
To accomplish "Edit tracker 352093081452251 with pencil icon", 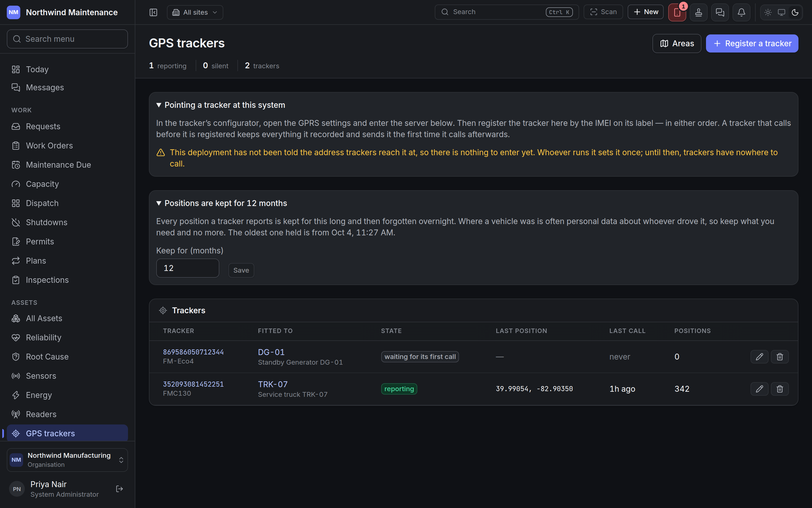I will coord(759,389).
